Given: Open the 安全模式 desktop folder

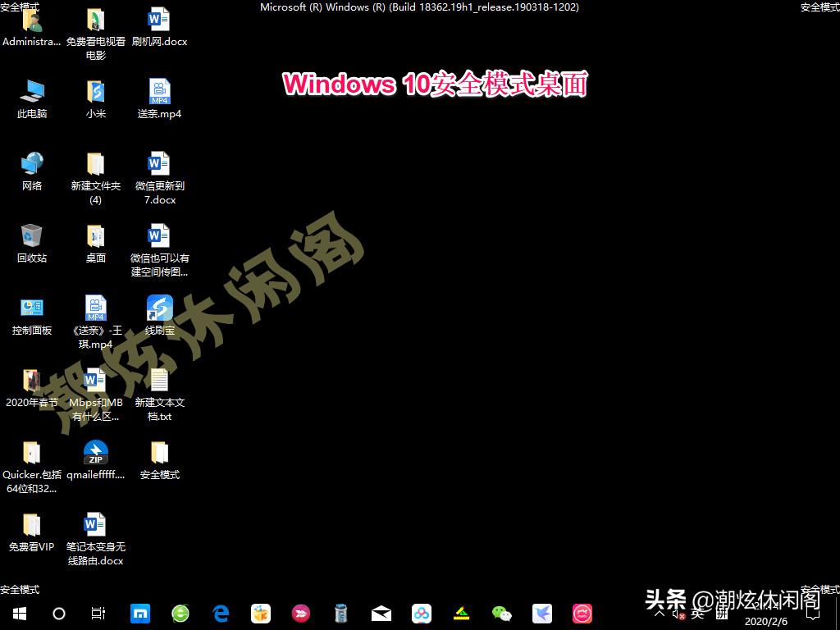Looking at the screenshot, I should (x=159, y=456).
